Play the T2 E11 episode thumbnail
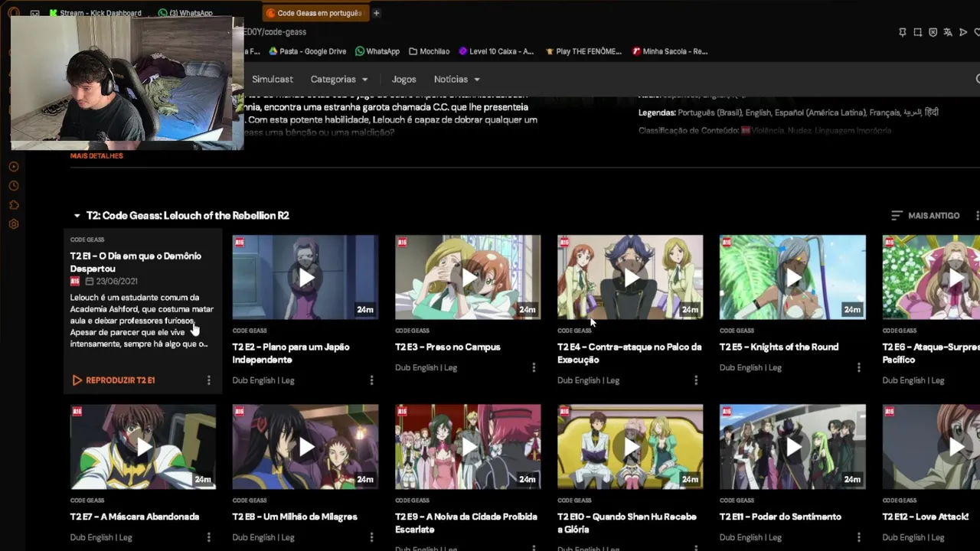Viewport: 980px width, 551px height. click(792, 447)
